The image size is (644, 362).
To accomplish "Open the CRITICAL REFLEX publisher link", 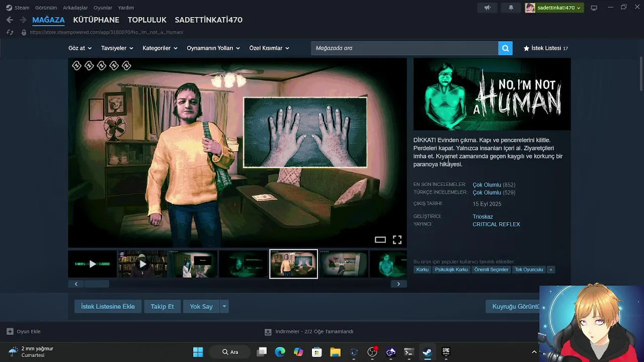I will tap(496, 224).
